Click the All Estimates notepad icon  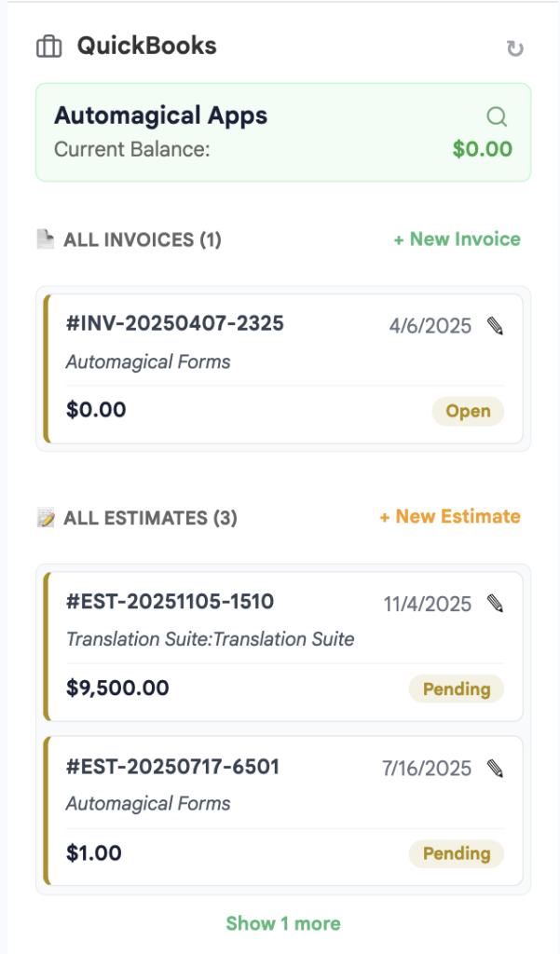[x=45, y=518]
